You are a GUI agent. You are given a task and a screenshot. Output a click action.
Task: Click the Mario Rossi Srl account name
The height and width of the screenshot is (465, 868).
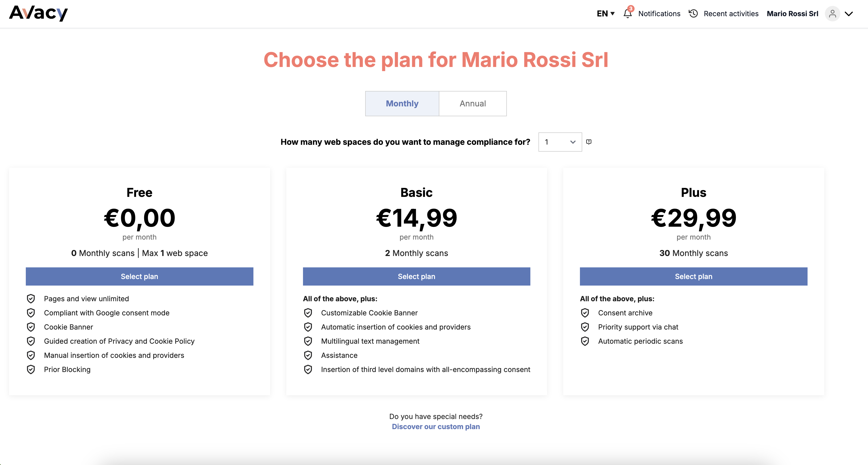[792, 13]
